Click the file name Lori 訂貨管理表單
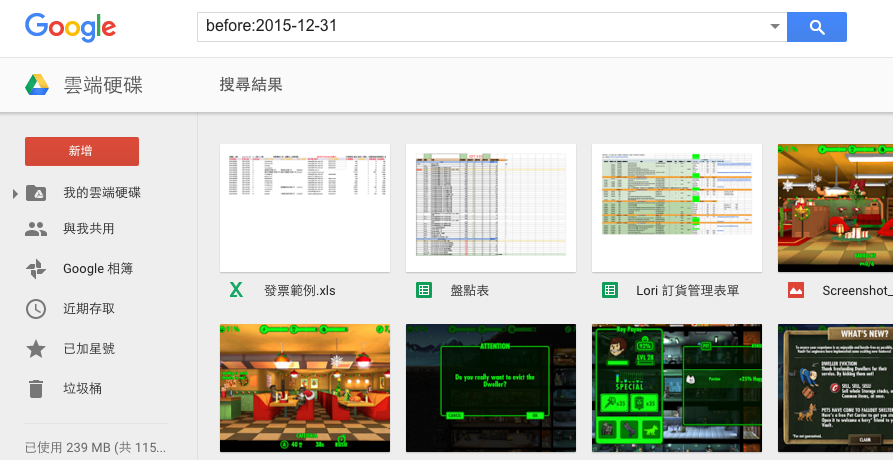The width and height of the screenshot is (893, 460). (687, 290)
